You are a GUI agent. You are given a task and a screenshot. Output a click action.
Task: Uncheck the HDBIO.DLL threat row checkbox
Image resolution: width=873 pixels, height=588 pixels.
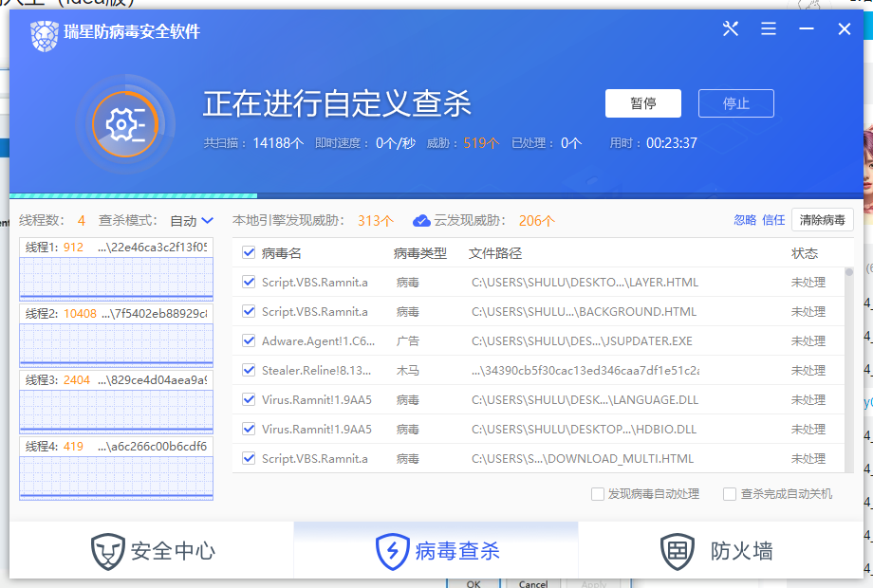pyautogui.click(x=249, y=429)
